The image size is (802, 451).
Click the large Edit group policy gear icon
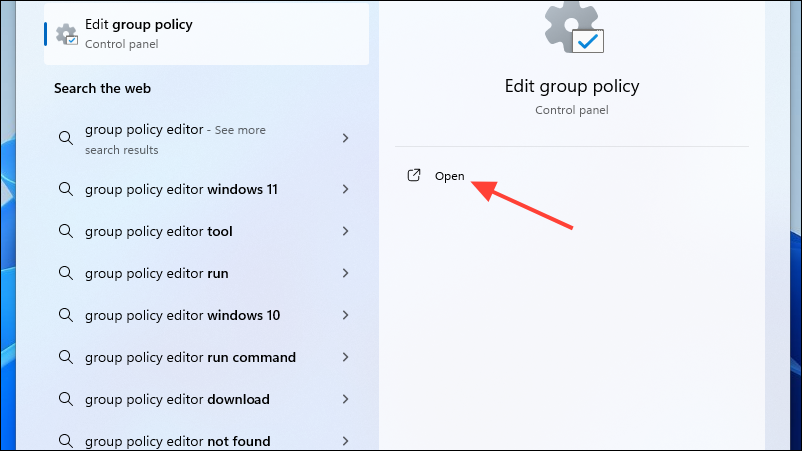[x=574, y=27]
